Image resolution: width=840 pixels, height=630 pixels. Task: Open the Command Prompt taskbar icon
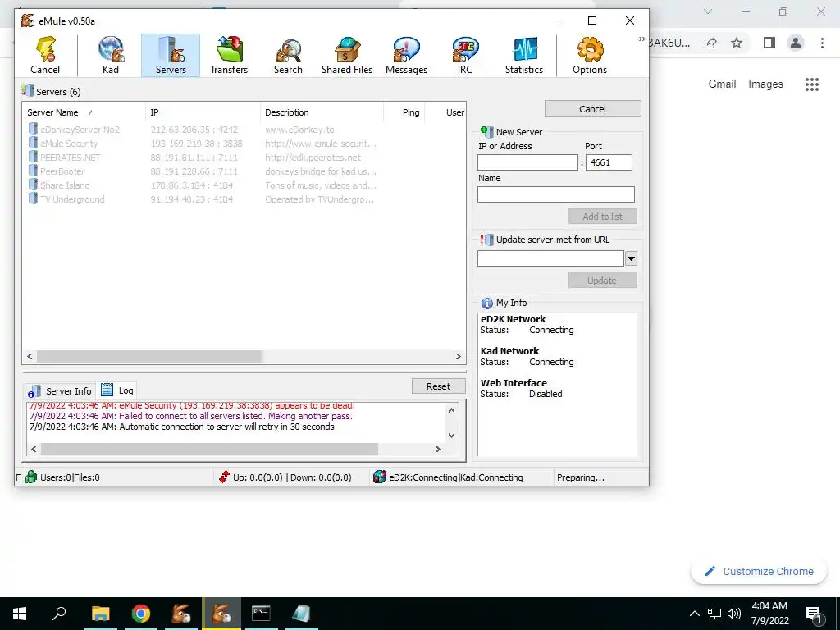[261, 614]
